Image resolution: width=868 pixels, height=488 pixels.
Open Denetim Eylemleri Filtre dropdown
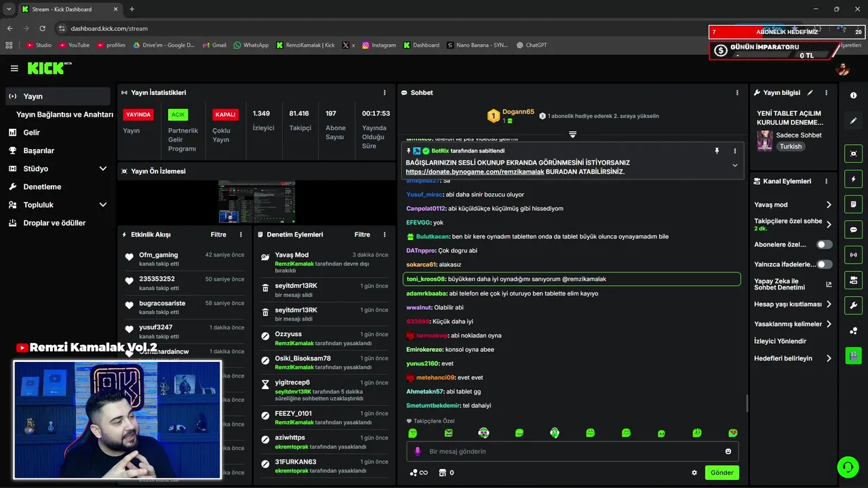coord(362,235)
